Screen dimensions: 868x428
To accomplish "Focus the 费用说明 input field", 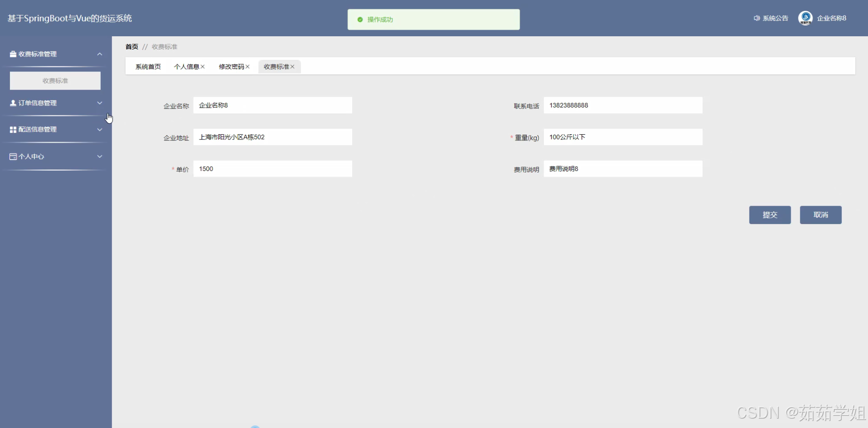I will coord(623,169).
